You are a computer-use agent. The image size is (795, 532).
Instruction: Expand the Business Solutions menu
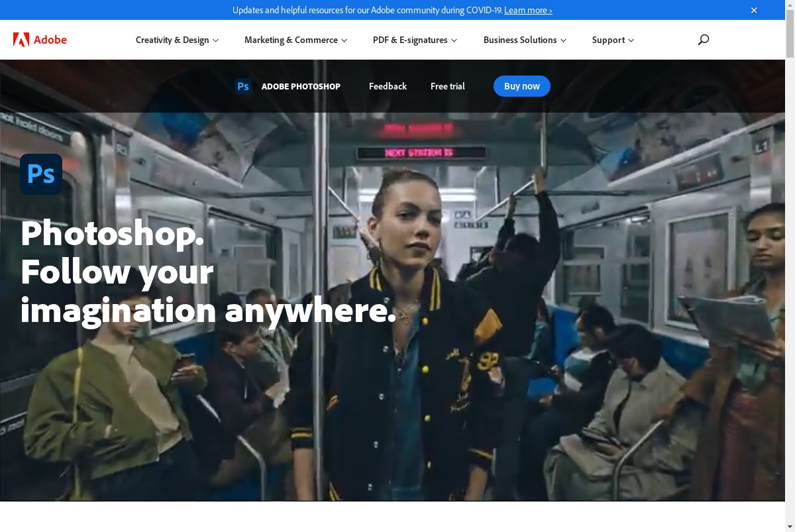pos(525,40)
